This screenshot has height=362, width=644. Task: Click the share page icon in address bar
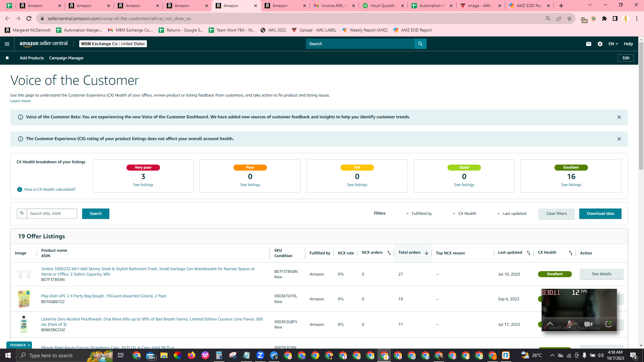pos(559,18)
